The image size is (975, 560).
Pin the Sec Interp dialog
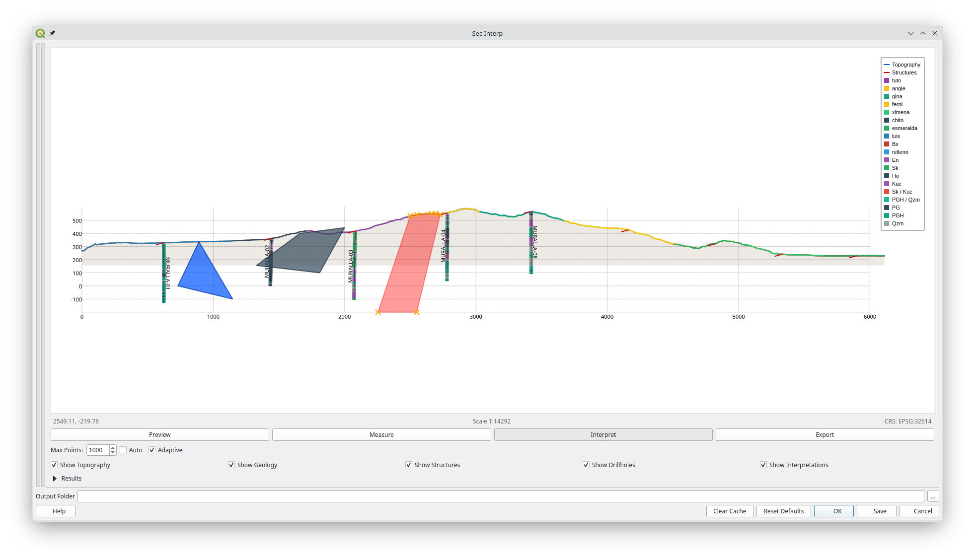[52, 33]
